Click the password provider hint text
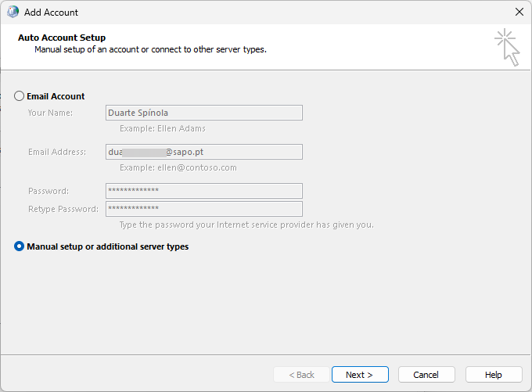 [x=246, y=225]
